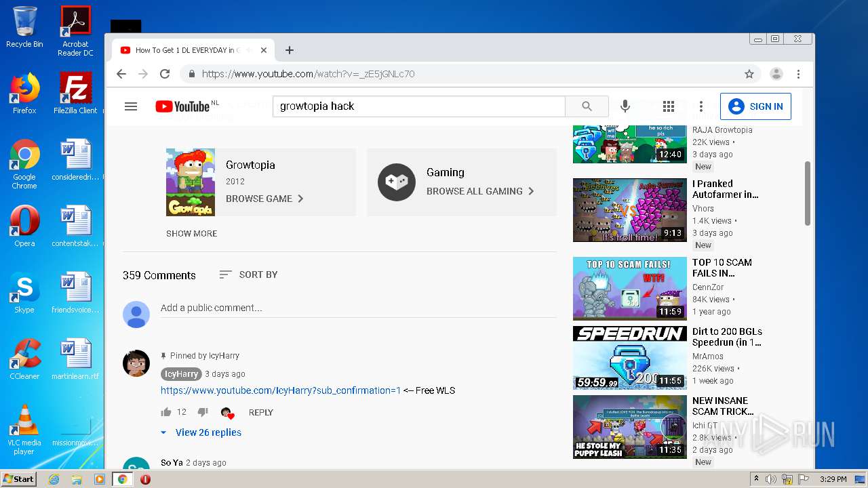This screenshot has height=488, width=868.
Task: Select VLC media player desktop shortcut
Action: [x=24, y=430]
